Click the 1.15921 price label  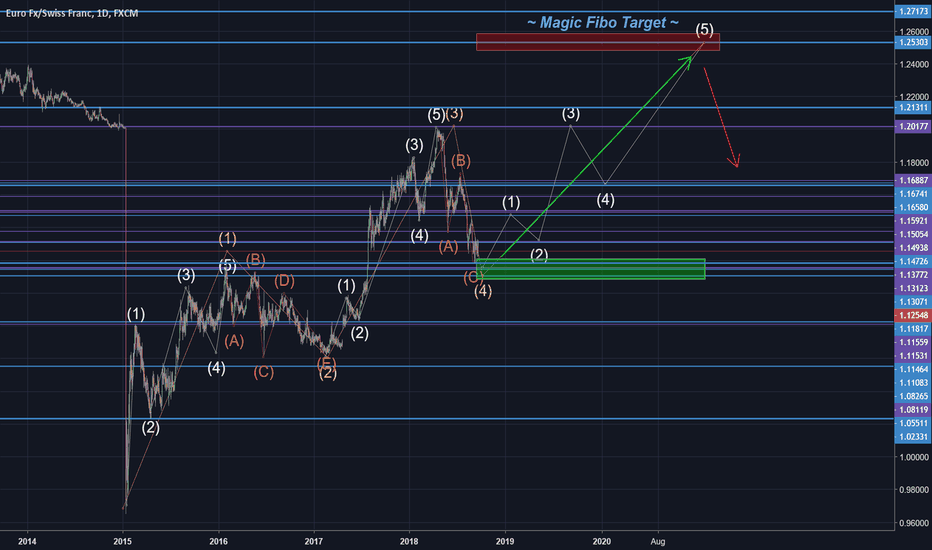click(x=912, y=221)
